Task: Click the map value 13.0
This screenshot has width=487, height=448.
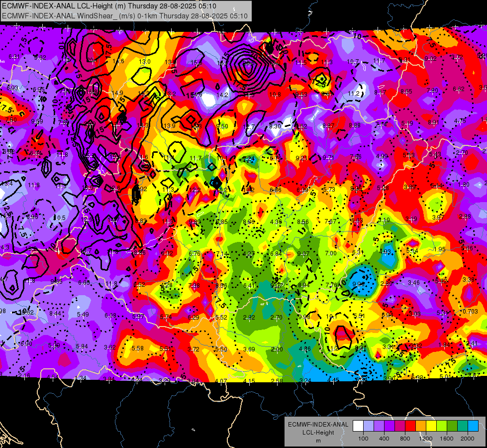Action: click(144, 62)
